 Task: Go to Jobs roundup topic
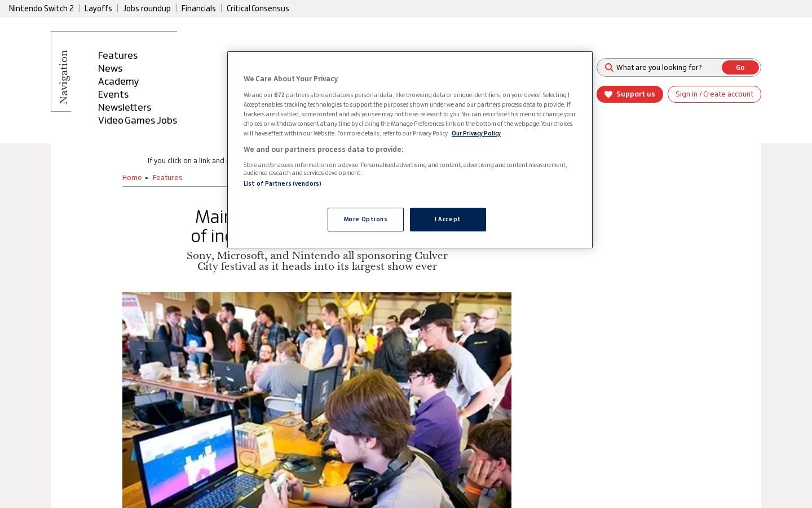tap(147, 8)
